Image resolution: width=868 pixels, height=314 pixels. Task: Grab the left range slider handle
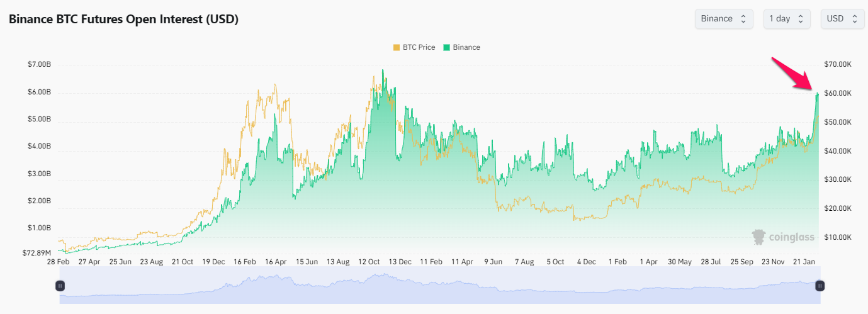tap(60, 286)
